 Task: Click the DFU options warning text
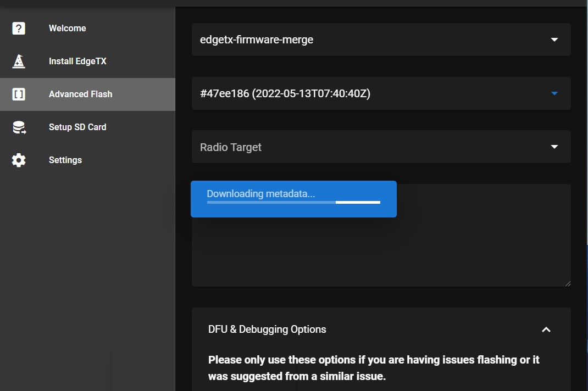coord(374,368)
